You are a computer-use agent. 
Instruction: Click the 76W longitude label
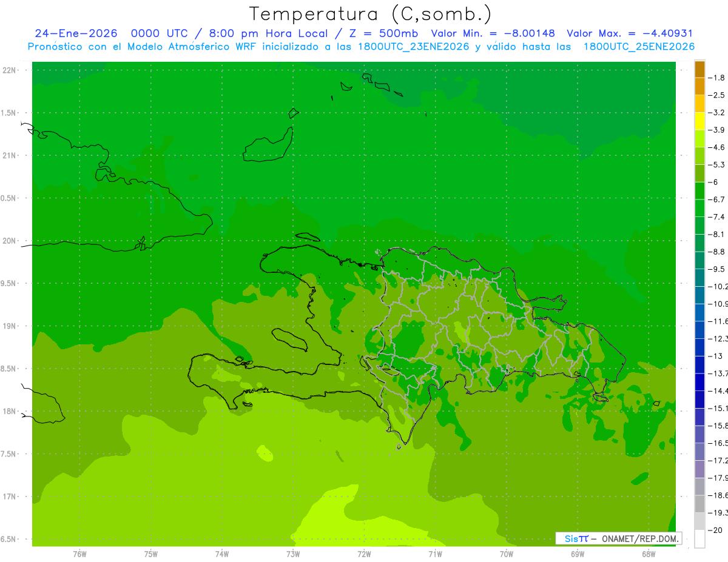[79, 554]
